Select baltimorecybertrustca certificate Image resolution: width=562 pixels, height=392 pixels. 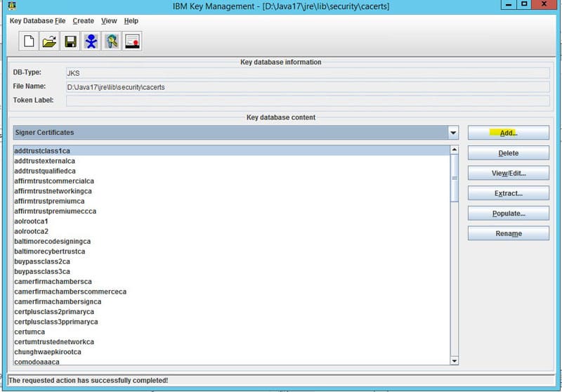232,251
